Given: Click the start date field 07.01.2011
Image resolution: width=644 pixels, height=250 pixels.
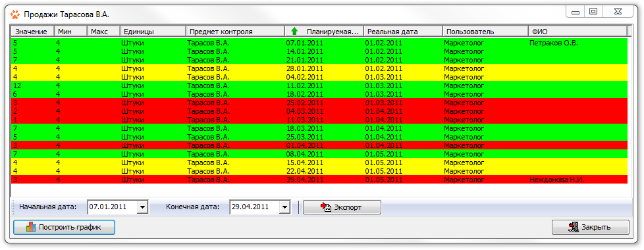Looking at the screenshot, I should 113,207.
